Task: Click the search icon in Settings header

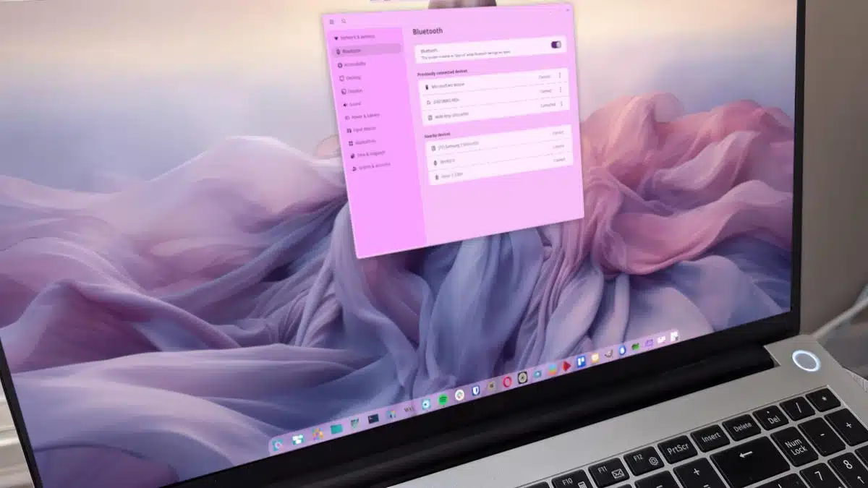Action: [x=344, y=21]
